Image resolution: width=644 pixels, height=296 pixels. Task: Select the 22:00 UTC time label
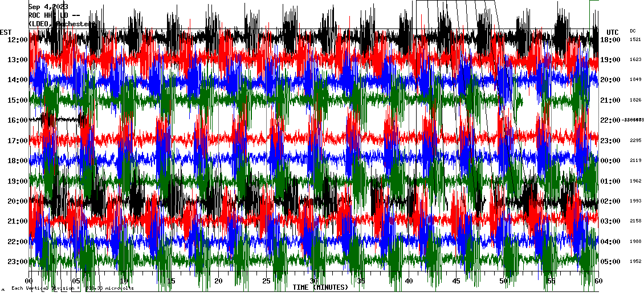point(610,120)
